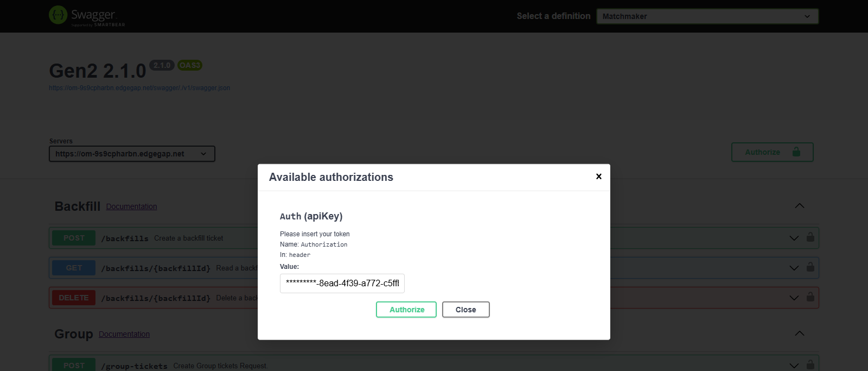Collapse the Group section chevron
This screenshot has height=371, width=868.
(799, 334)
